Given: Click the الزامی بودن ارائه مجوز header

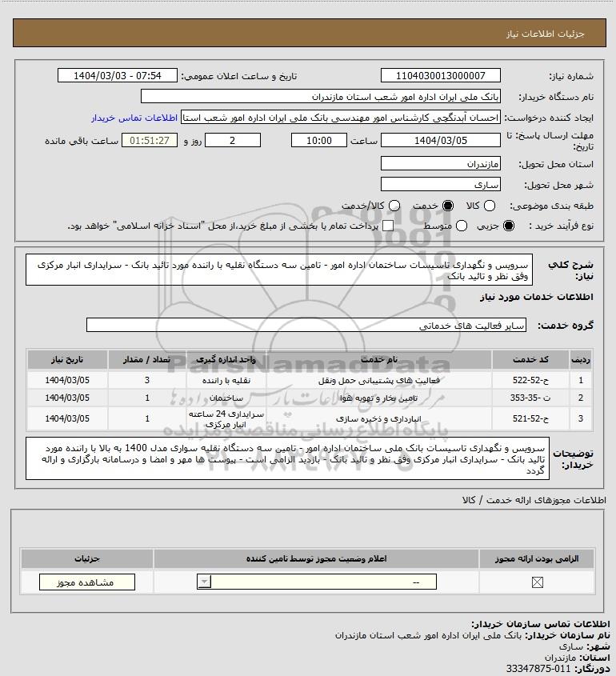Looking at the screenshot, I should tap(537, 558).
